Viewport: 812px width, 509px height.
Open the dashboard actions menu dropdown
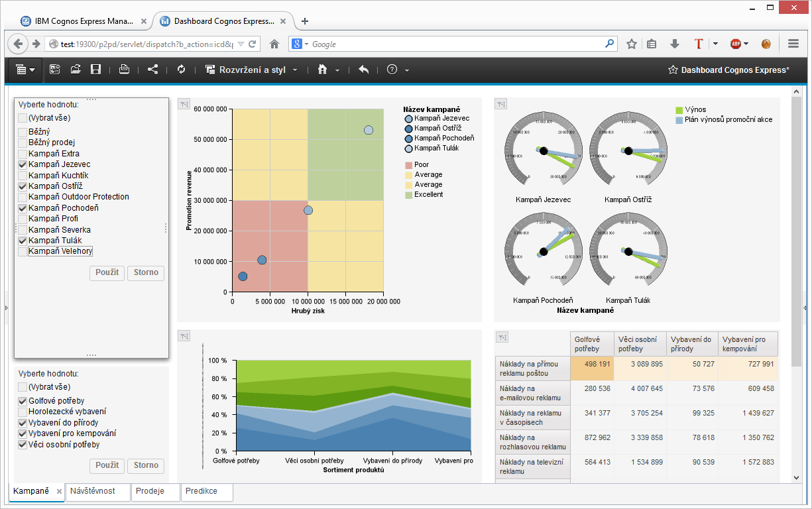[x=25, y=70]
